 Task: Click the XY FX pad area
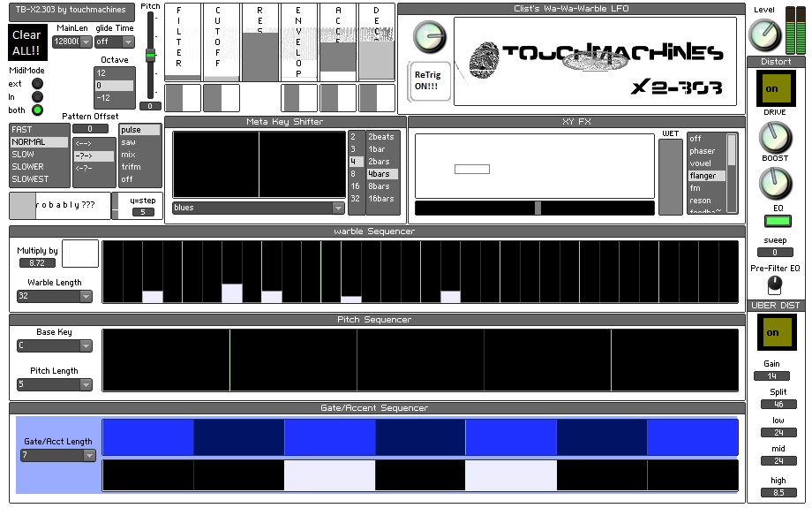click(x=535, y=166)
